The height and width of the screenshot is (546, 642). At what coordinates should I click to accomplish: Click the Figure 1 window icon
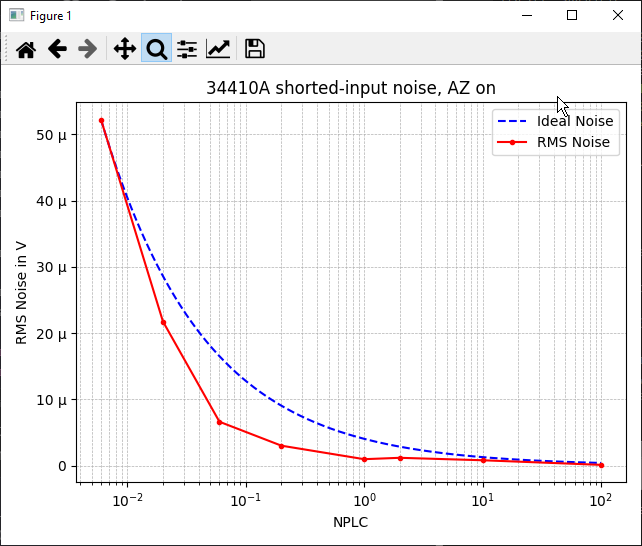click(x=16, y=16)
